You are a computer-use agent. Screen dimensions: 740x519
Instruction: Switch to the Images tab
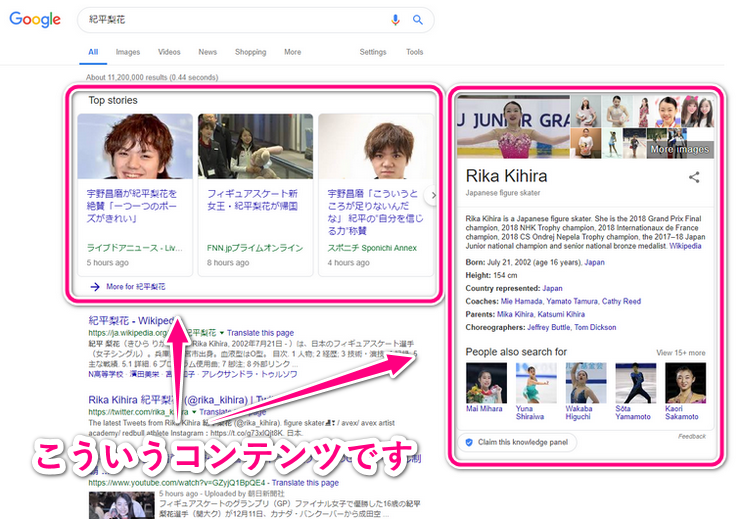128,52
